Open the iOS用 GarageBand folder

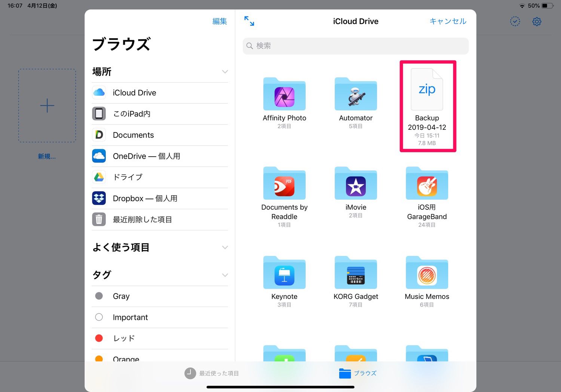point(427,183)
